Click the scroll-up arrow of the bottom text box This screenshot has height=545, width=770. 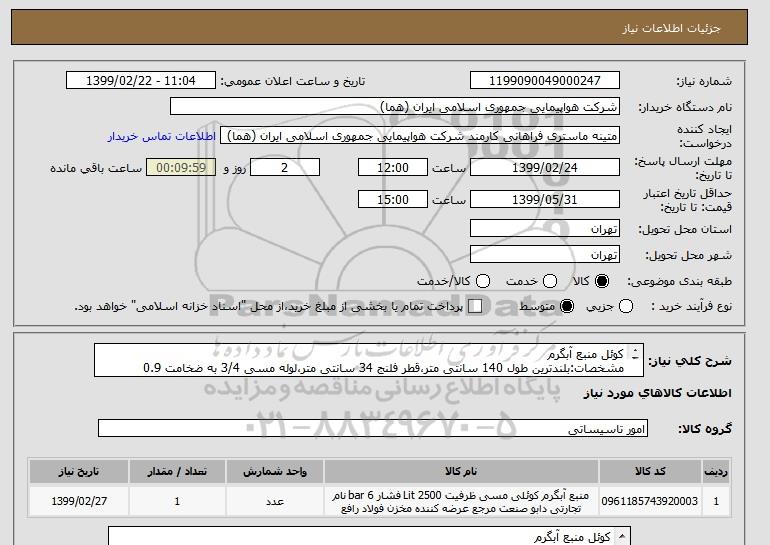coord(622,536)
